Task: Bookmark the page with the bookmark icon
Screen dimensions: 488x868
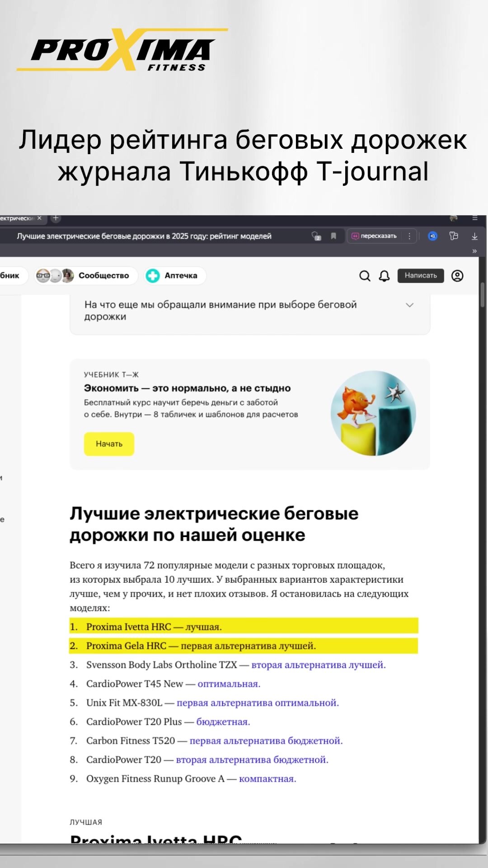Action: pyautogui.click(x=333, y=236)
